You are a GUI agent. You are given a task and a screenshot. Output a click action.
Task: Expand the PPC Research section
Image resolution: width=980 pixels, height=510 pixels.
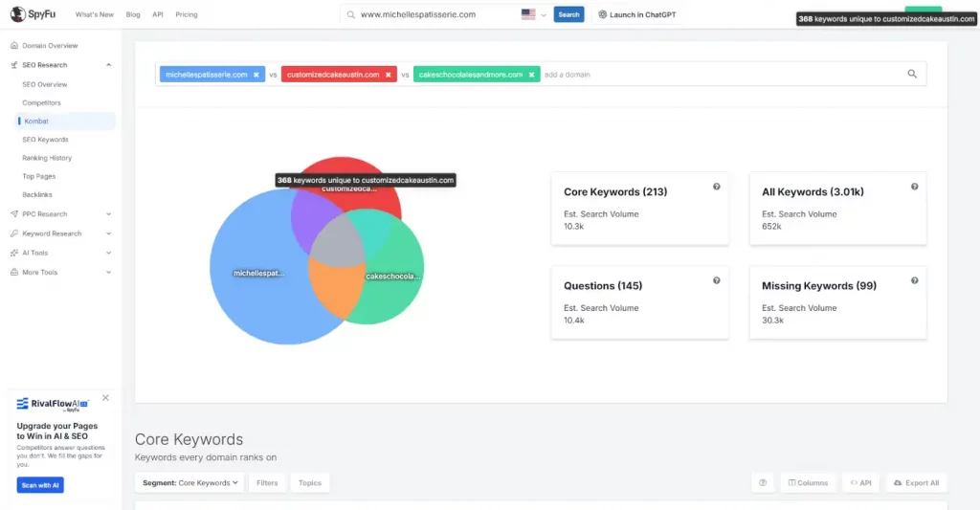coord(109,214)
